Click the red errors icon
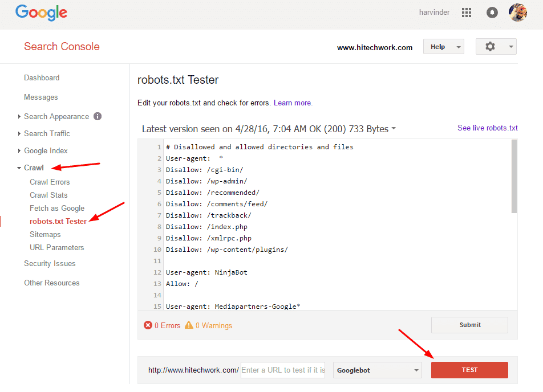Image resolution: width=543 pixels, height=392 pixels. point(148,325)
